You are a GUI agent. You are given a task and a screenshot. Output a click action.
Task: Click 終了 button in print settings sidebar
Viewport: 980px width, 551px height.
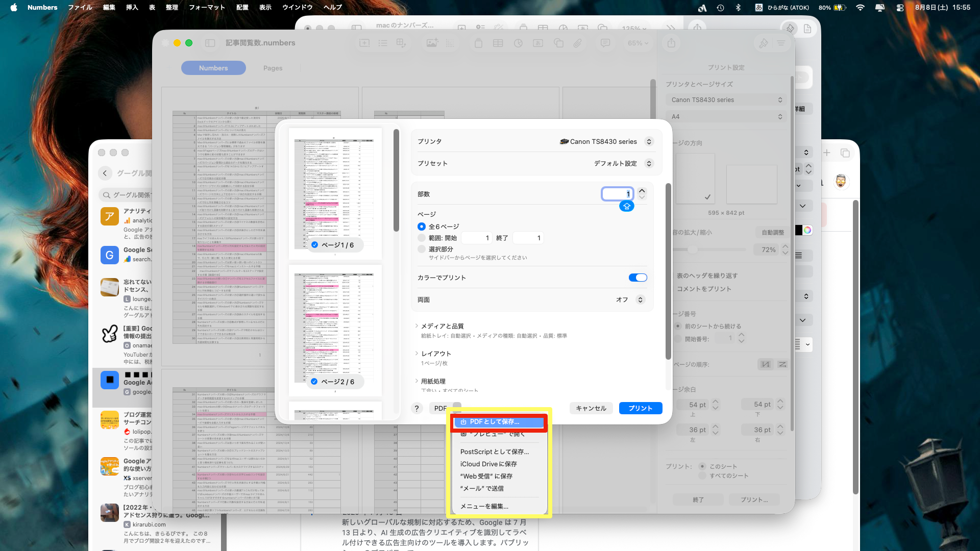click(698, 499)
